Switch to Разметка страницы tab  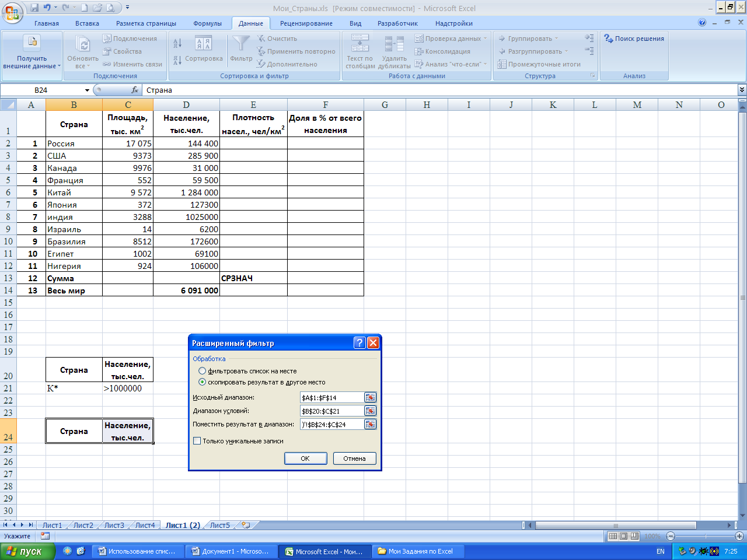[x=146, y=23]
